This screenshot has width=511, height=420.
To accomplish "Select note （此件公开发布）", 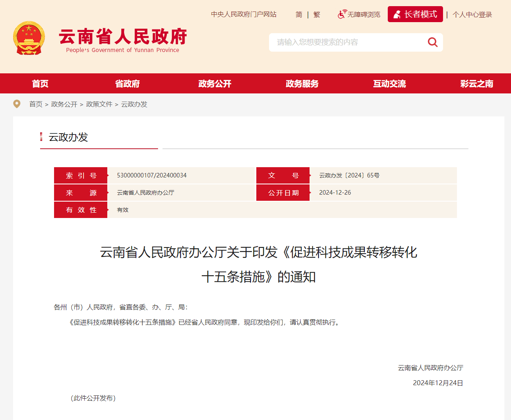I will tap(93, 398).
